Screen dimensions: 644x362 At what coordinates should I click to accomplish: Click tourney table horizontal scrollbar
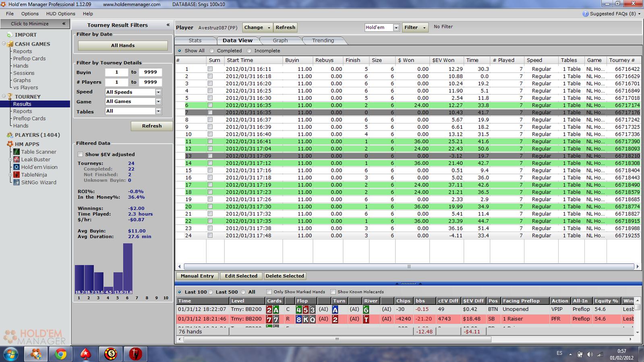point(409,267)
